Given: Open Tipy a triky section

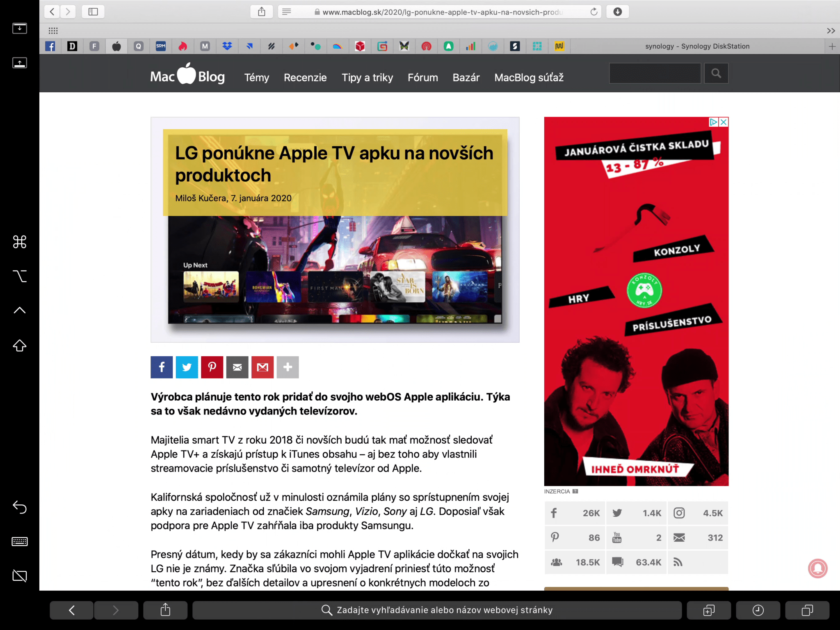Looking at the screenshot, I should [367, 77].
